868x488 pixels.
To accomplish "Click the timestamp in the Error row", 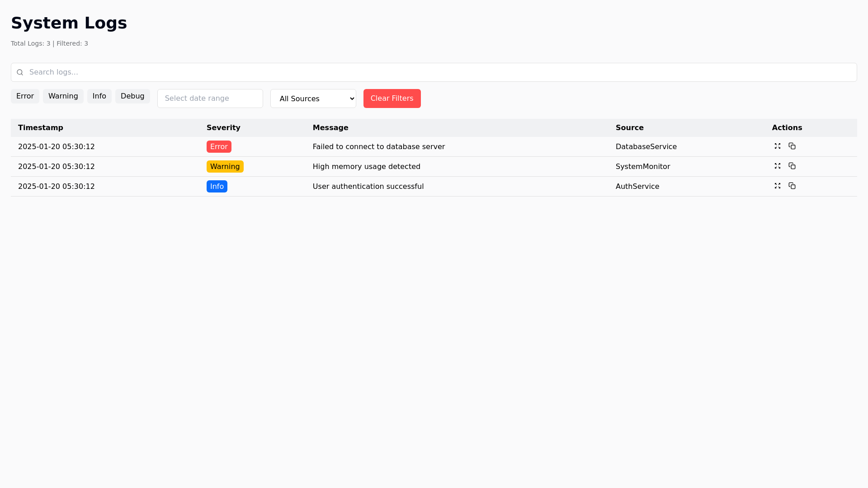I will pos(57,147).
